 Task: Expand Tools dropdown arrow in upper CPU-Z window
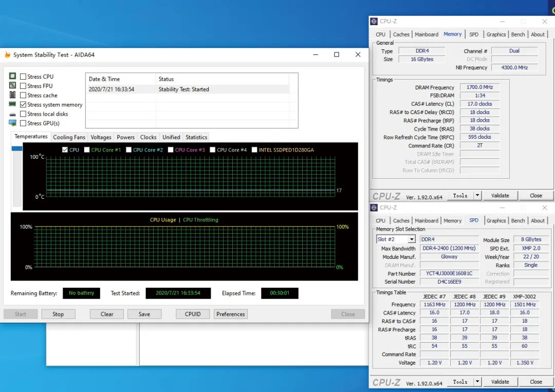tap(477, 196)
